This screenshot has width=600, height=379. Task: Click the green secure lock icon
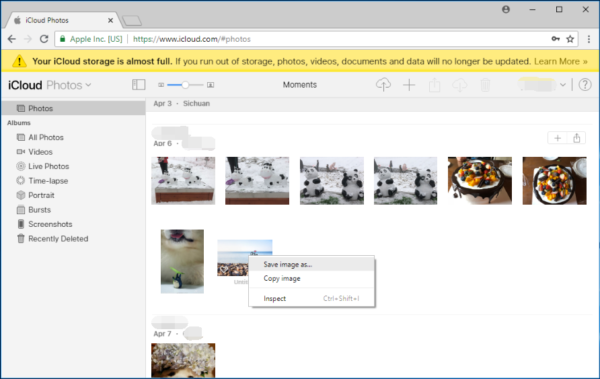point(62,39)
